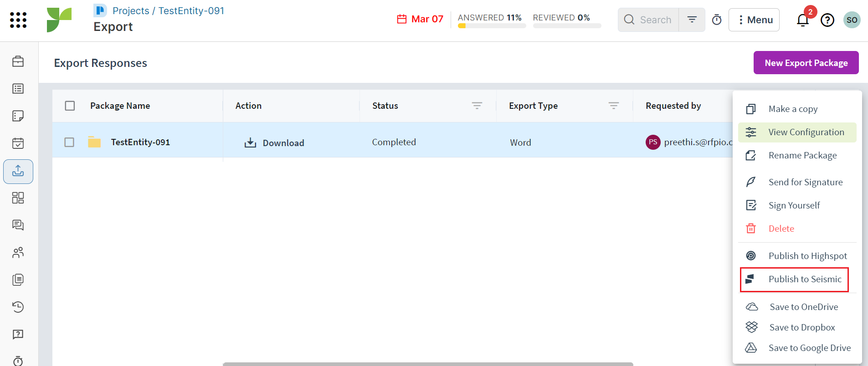Image resolution: width=868 pixels, height=366 pixels.
Task: Open the notifications bell
Action: pos(803,20)
